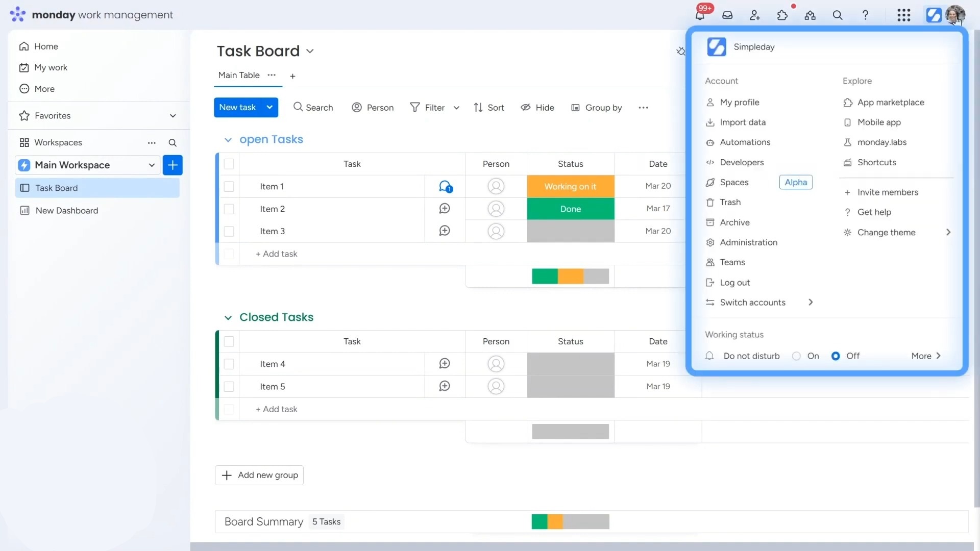Expand the Filter dropdown arrow
The width and height of the screenshot is (980, 551).
pos(456,108)
